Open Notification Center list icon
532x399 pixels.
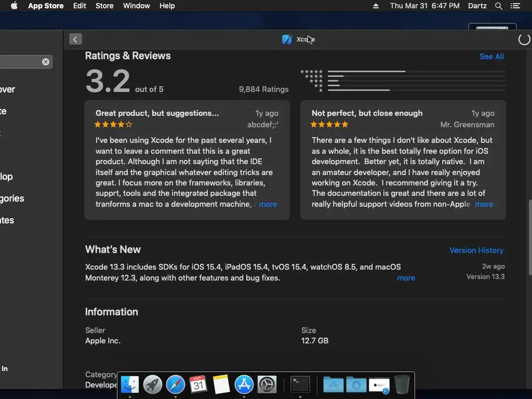pyautogui.click(x=515, y=6)
